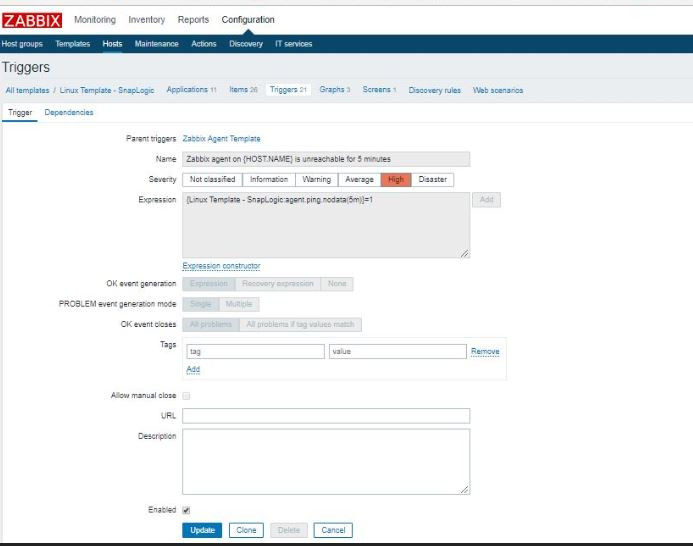Click the URL input field
The width and height of the screenshot is (693, 546).
coord(326,416)
